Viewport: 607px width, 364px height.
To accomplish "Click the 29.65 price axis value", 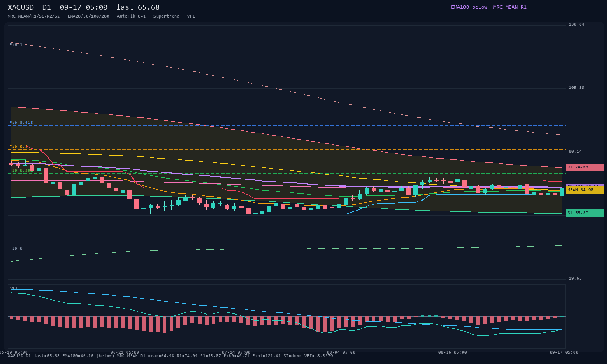I will pos(575,278).
